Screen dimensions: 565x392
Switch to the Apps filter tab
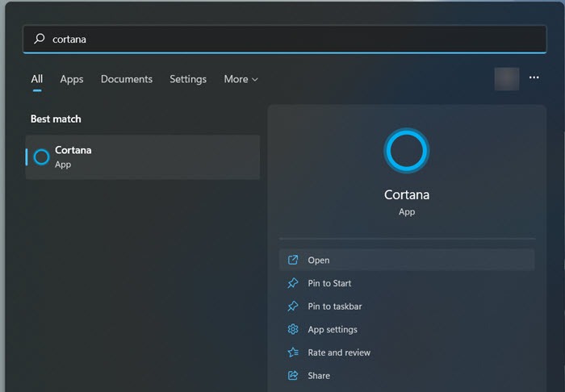pos(72,79)
